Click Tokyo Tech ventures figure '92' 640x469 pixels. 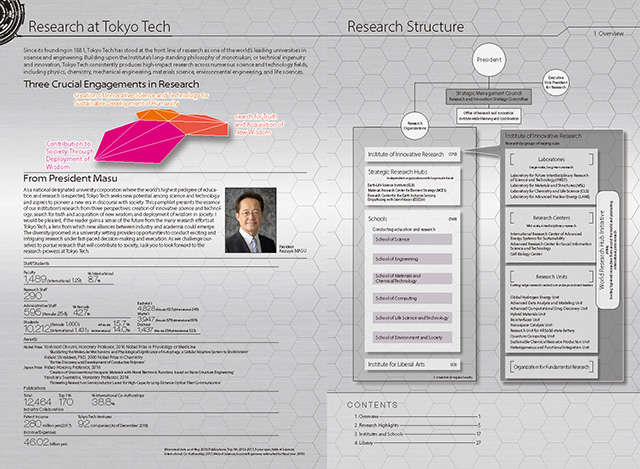click(x=84, y=424)
